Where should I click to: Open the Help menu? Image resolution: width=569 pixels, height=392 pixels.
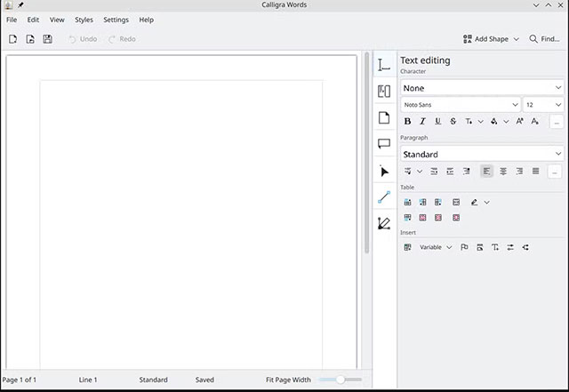[x=146, y=20]
